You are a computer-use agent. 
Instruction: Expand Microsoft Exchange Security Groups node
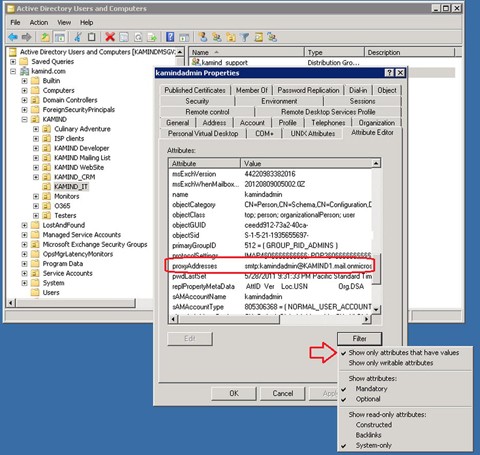point(24,244)
